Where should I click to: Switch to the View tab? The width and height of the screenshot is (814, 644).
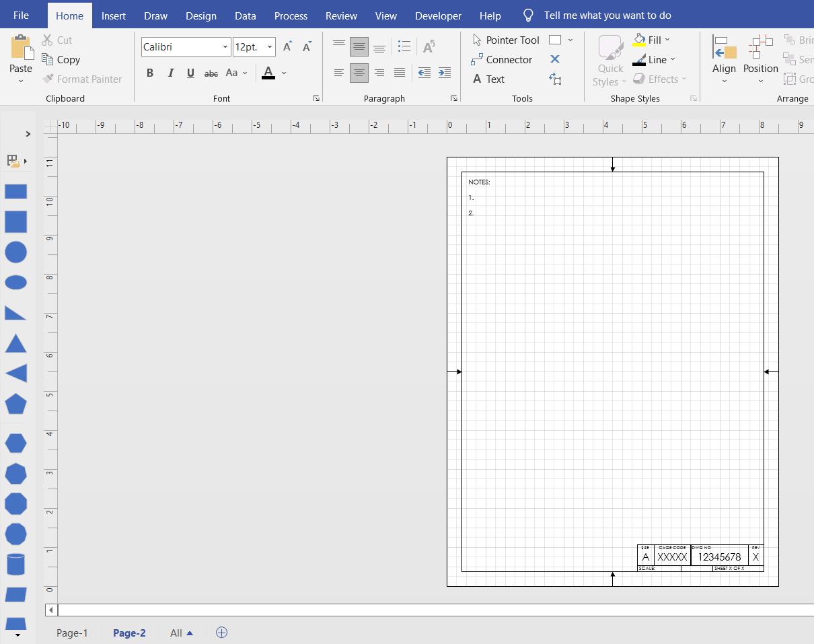(x=386, y=15)
